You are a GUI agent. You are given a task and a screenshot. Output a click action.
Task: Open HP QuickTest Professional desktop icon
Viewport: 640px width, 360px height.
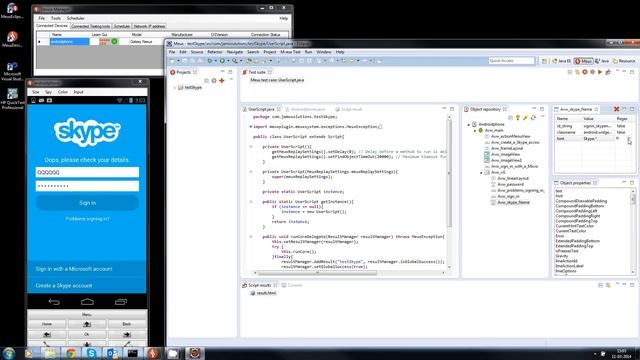pos(12,99)
